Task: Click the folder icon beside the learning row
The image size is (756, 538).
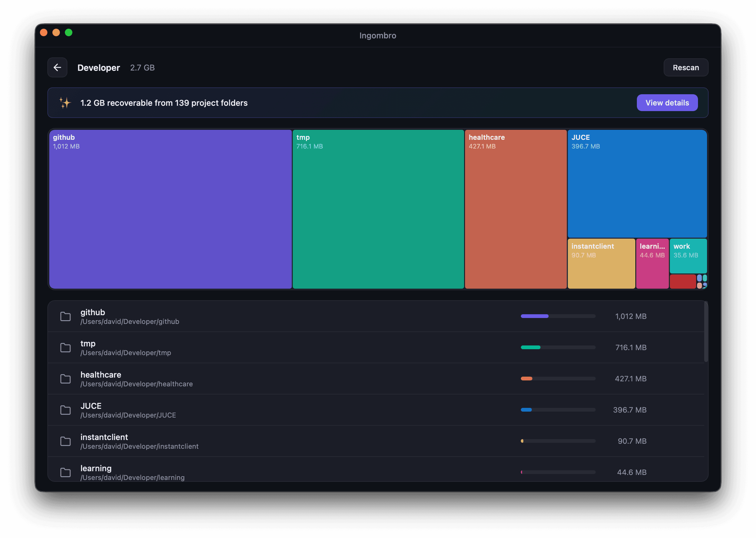Action: click(x=65, y=472)
